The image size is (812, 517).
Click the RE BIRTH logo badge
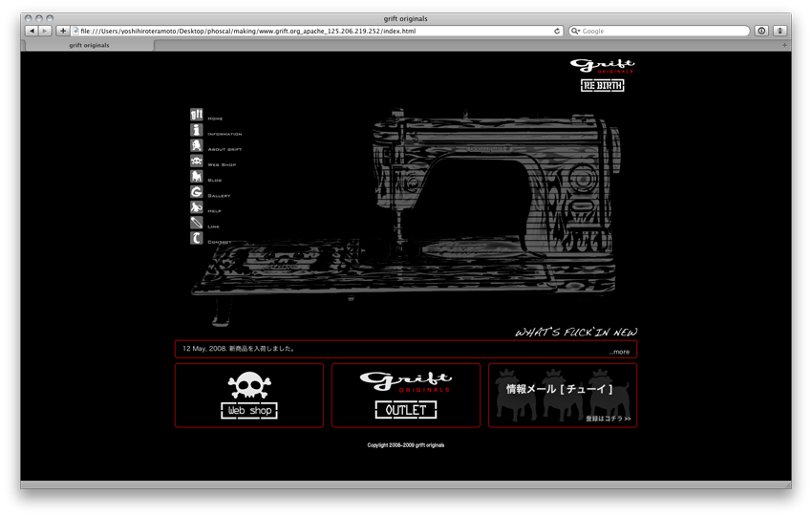tap(602, 85)
